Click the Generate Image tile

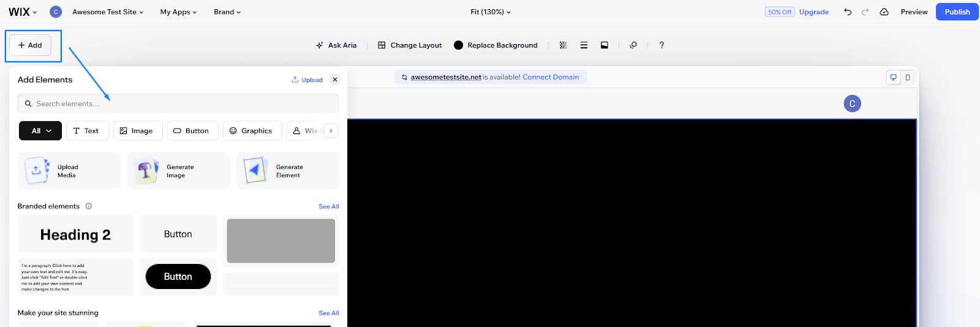click(178, 171)
